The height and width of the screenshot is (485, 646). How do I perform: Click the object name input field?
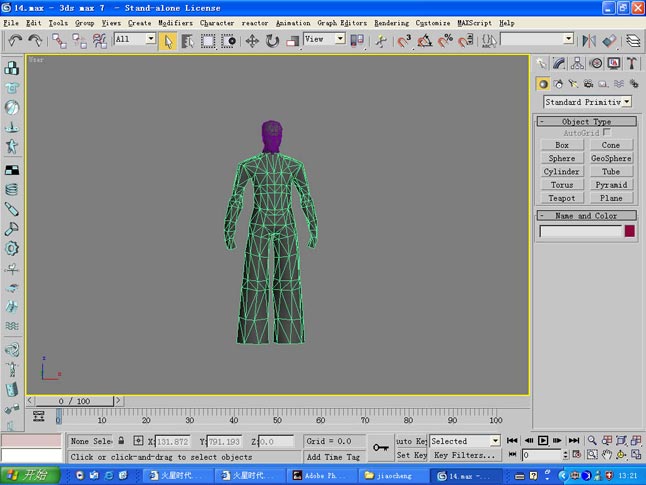(581, 231)
